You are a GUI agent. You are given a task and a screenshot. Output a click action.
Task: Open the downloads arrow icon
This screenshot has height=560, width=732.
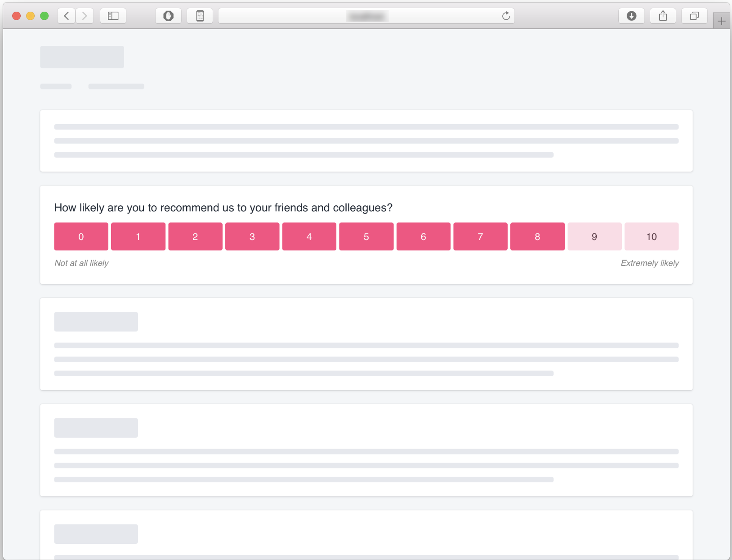tap(631, 16)
